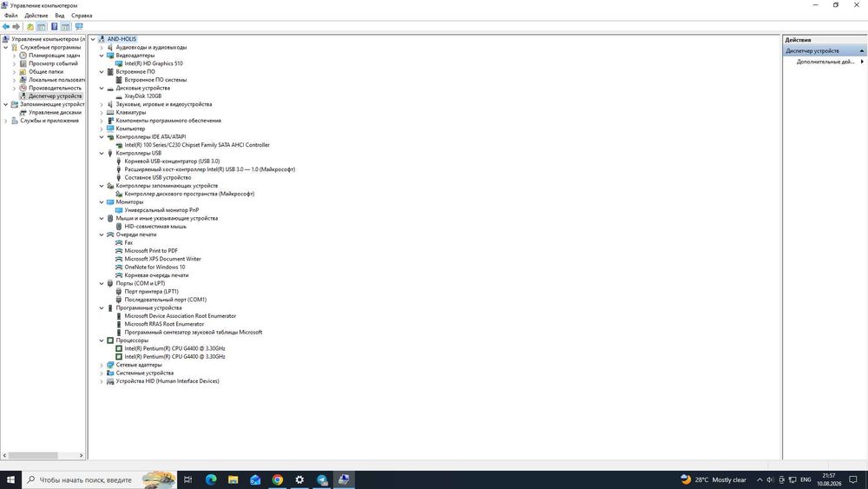Click the Клавиатуры keyboard icon
The image size is (868, 489).
click(x=110, y=112)
